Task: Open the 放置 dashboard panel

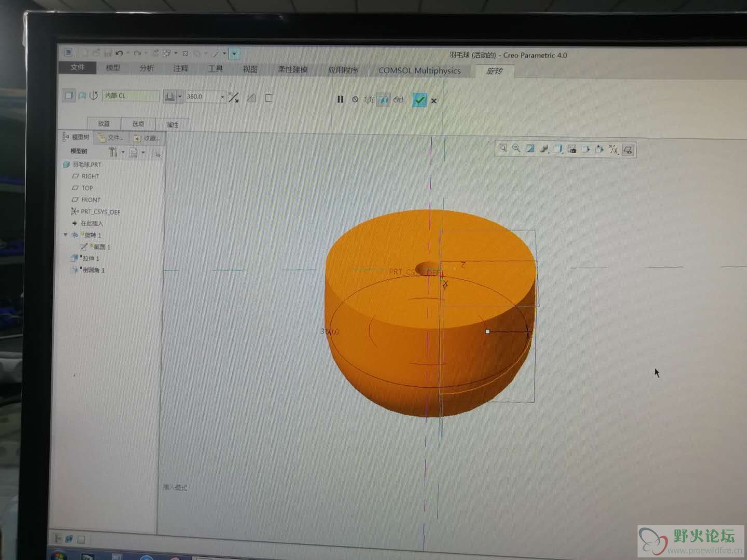Action: pyautogui.click(x=104, y=123)
